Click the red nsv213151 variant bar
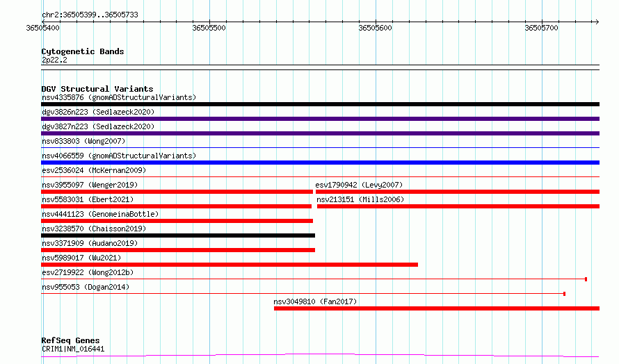619x364 pixels. coord(458,206)
